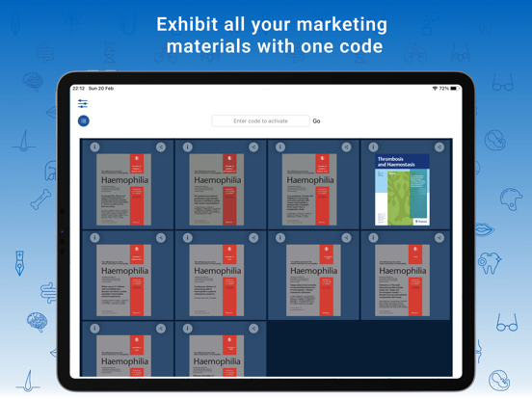Image resolution: width=532 pixels, height=399 pixels.
Task: Info icon on first-row third Haemophilia card
Action: [x=280, y=146]
